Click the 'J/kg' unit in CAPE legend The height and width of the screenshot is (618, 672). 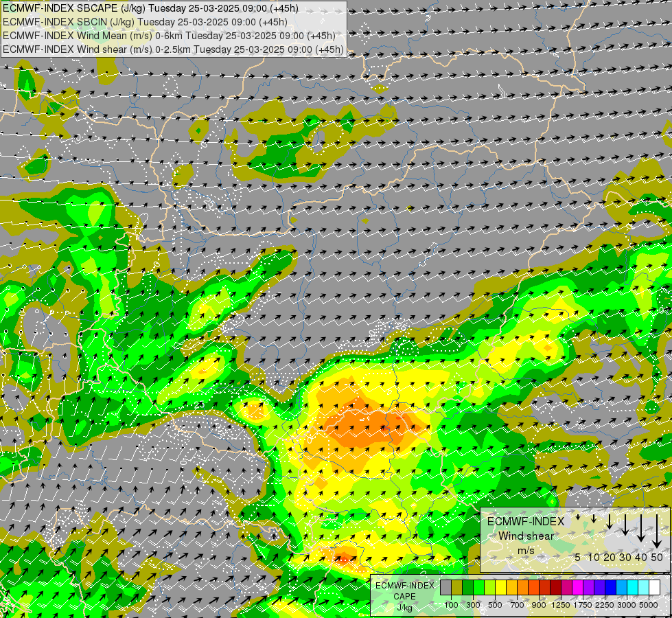(404, 608)
